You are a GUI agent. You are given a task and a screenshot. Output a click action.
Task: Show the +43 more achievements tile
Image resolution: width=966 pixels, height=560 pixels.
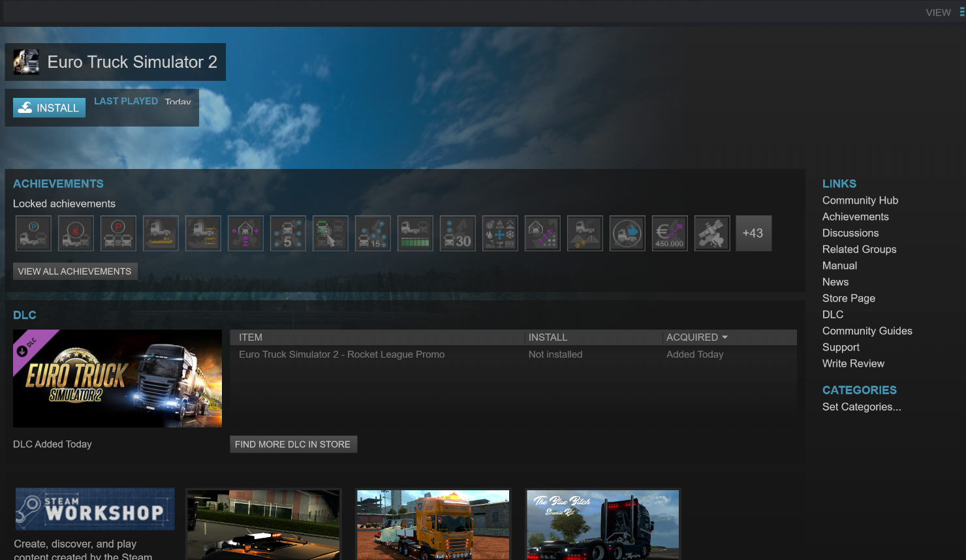point(753,233)
